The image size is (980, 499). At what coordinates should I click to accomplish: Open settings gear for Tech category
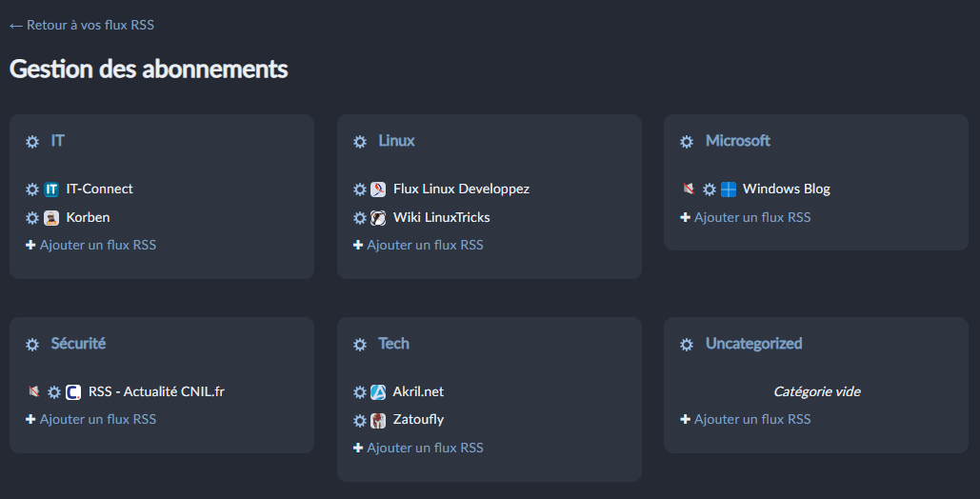(x=360, y=345)
